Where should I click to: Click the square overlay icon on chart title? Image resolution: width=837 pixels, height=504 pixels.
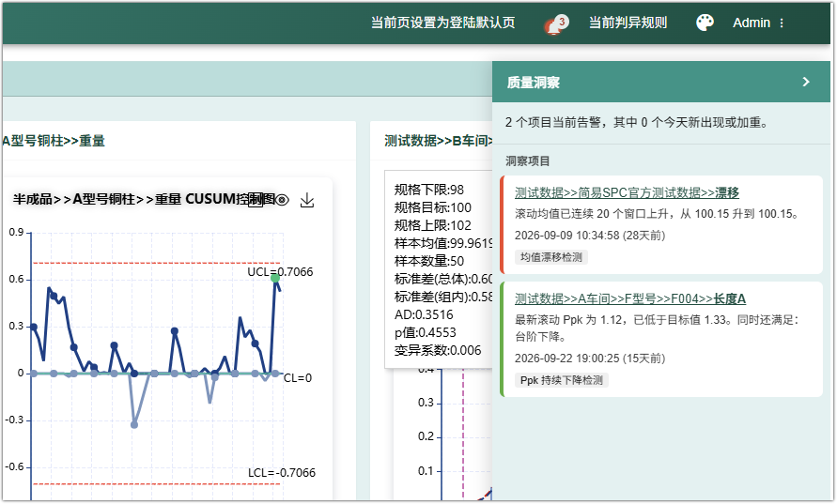tap(256, 200)
